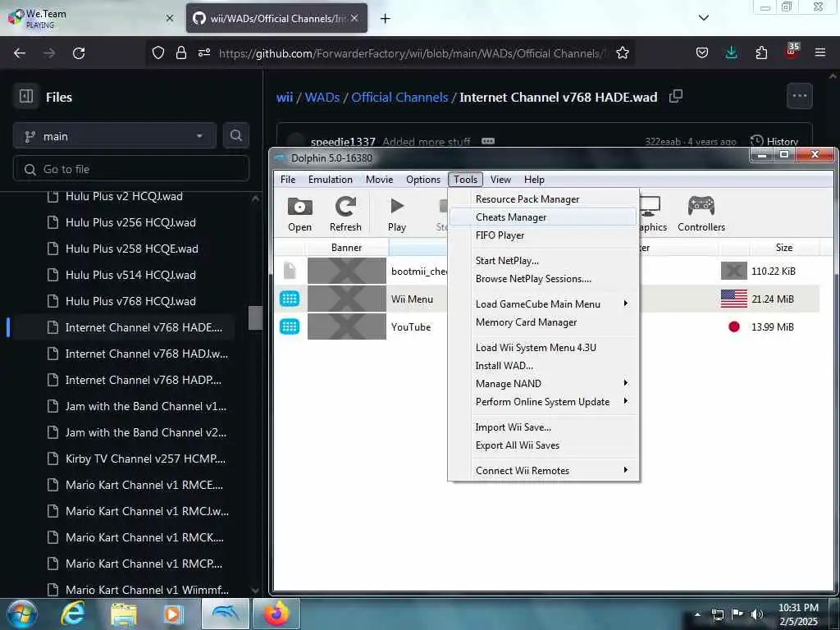This screenshot has width=840, height=630.
Task: Open the main branch dropdown
Action: [x=115, y=136]
